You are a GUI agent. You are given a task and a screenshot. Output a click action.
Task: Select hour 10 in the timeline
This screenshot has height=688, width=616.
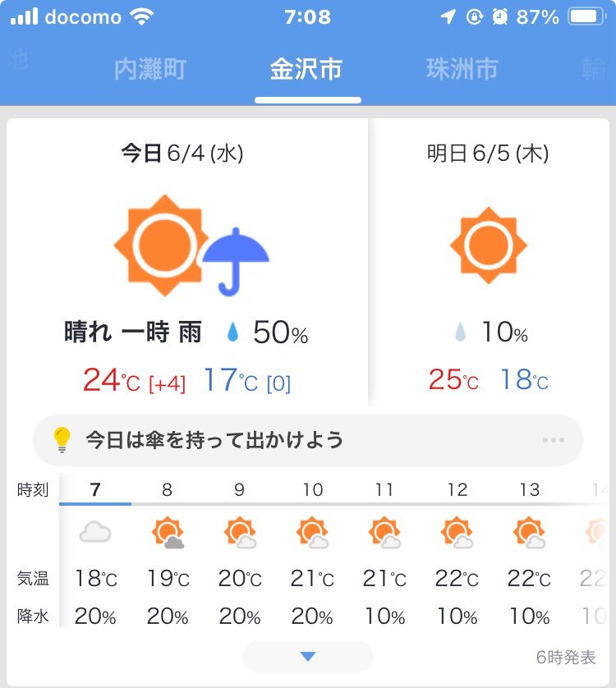[313, 489]
